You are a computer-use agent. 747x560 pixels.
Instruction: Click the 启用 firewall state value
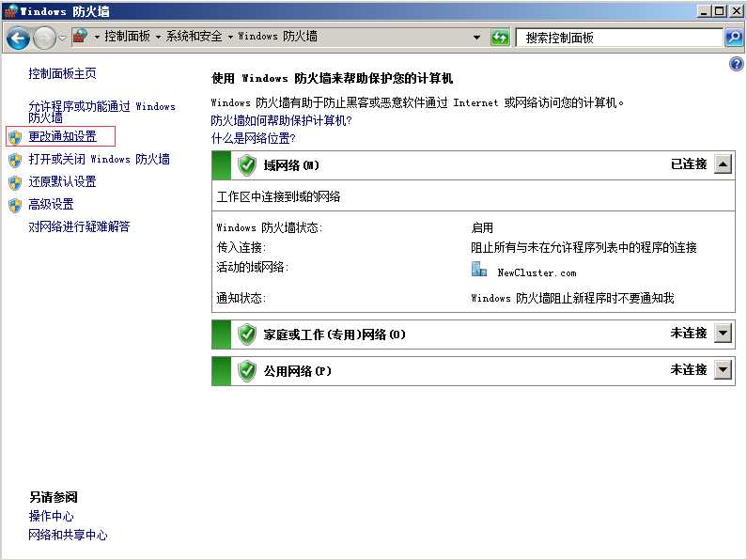coord(482,227)
